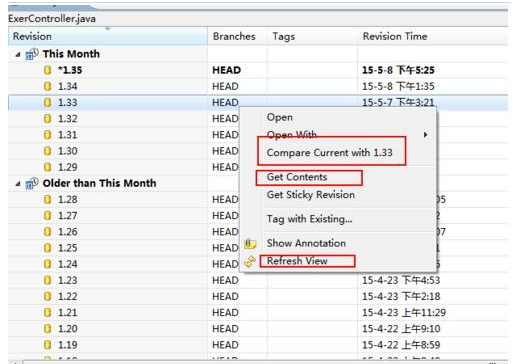This screenshot has height=364, width=513.
Task: Click the This Month group label
Action: click(x=71, y=54)
